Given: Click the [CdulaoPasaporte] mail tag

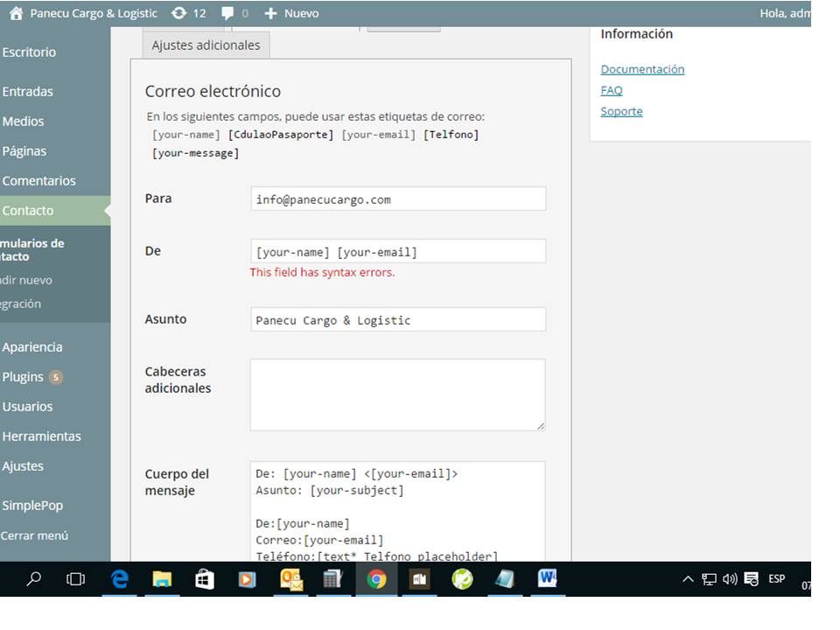Looking at the screenshot, I should click(x=281, y=135).
